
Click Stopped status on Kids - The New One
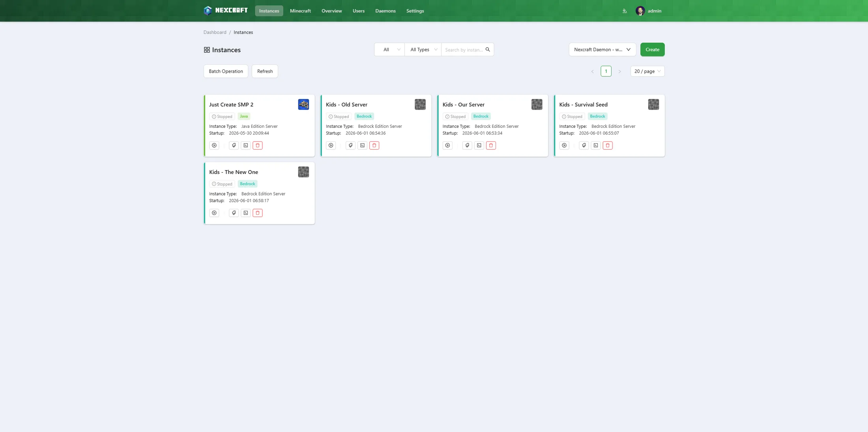(222, 184)
